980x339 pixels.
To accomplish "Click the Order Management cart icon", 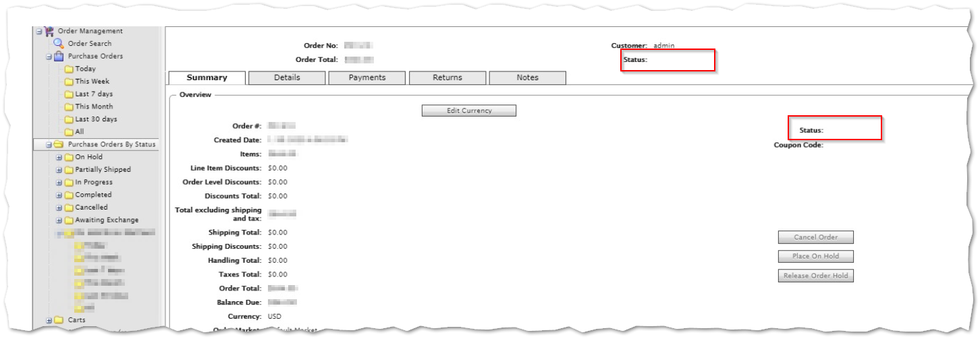I will click(x=48, y=31).
